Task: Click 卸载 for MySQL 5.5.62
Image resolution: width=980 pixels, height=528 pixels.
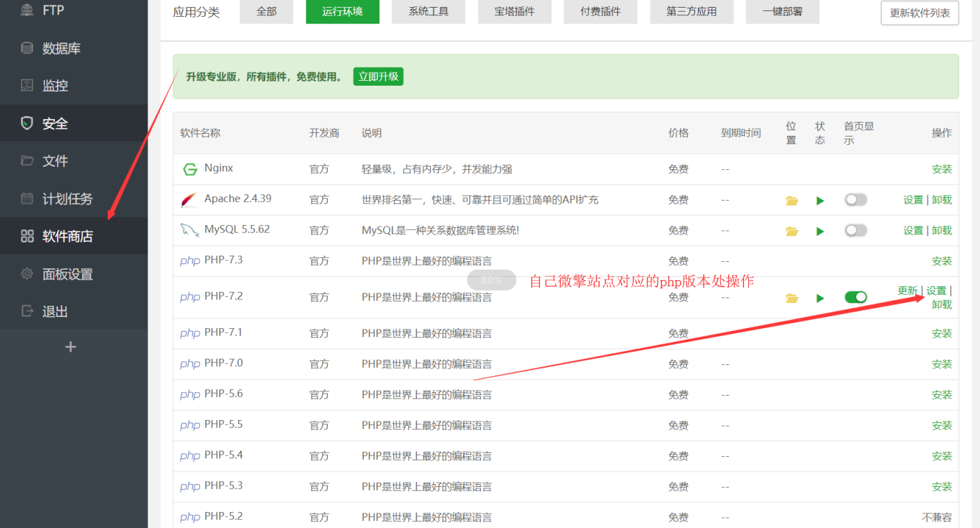Action: coord(942,231)
